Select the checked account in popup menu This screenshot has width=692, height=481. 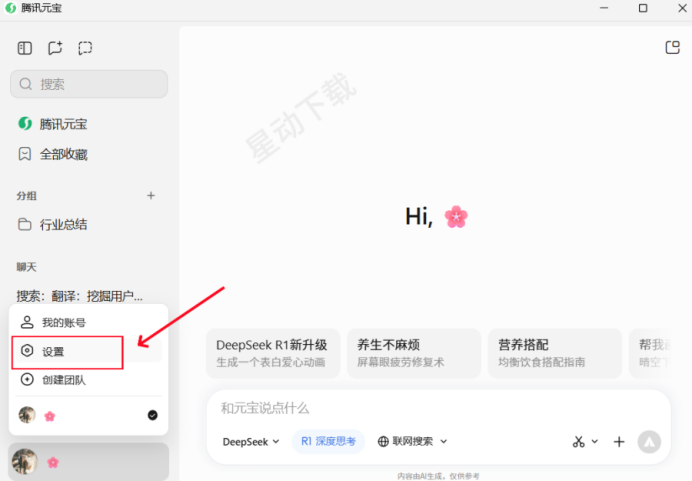(x=88, y=415)
